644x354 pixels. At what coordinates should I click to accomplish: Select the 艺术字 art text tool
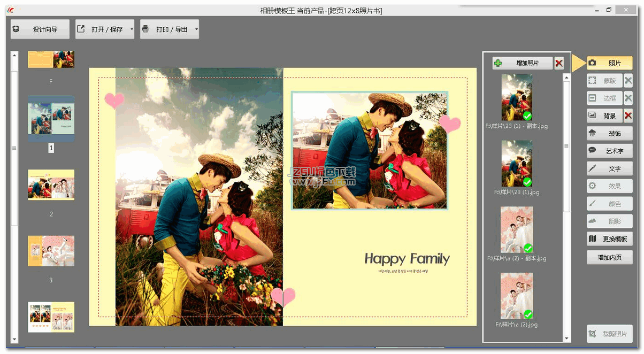point(609,151)
